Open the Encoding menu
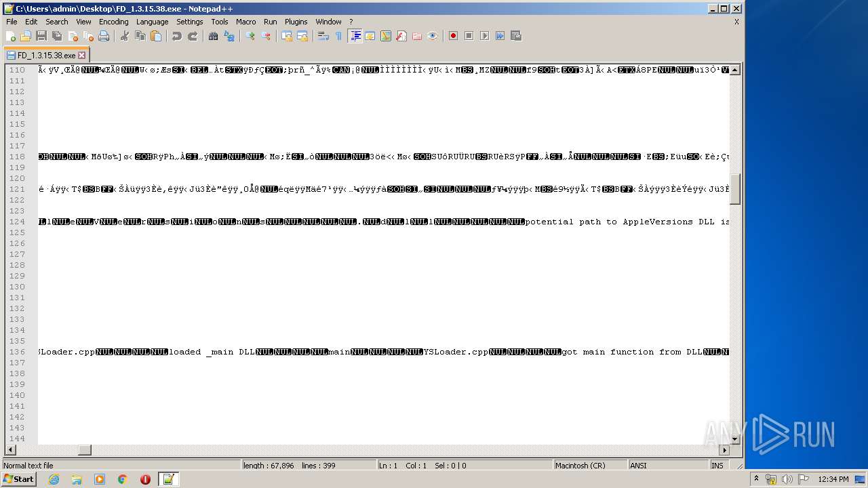868x488 pixels. pos(113,22)
